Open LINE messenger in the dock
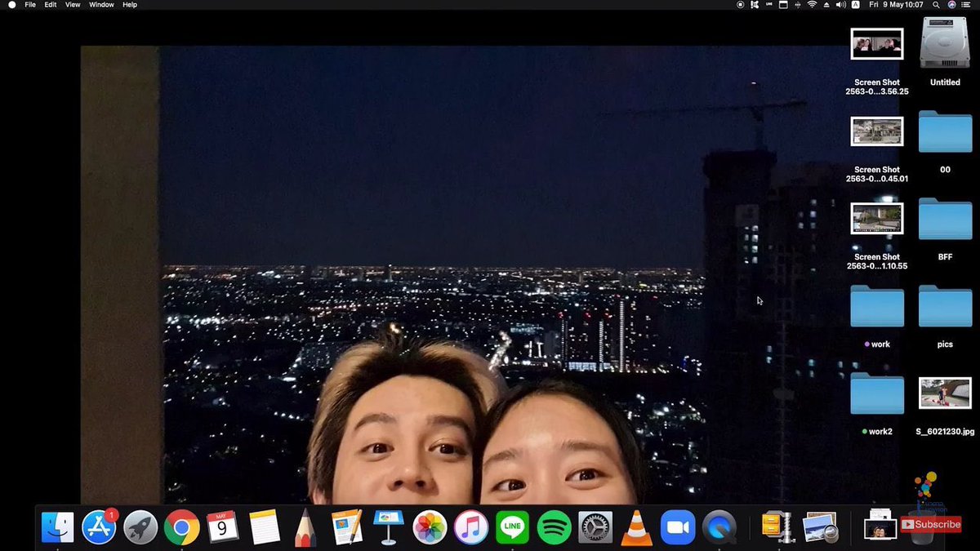 pyautogui.click(x=513, y=528)
